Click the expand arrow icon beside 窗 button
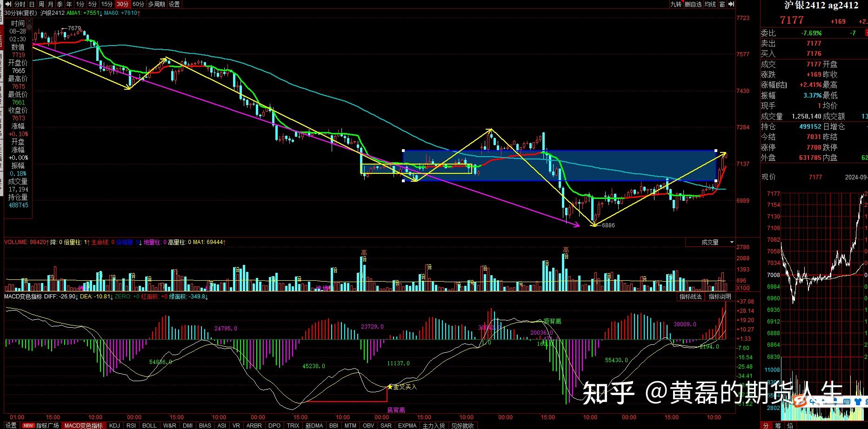 pyautogui.click(x=731, y=4)
